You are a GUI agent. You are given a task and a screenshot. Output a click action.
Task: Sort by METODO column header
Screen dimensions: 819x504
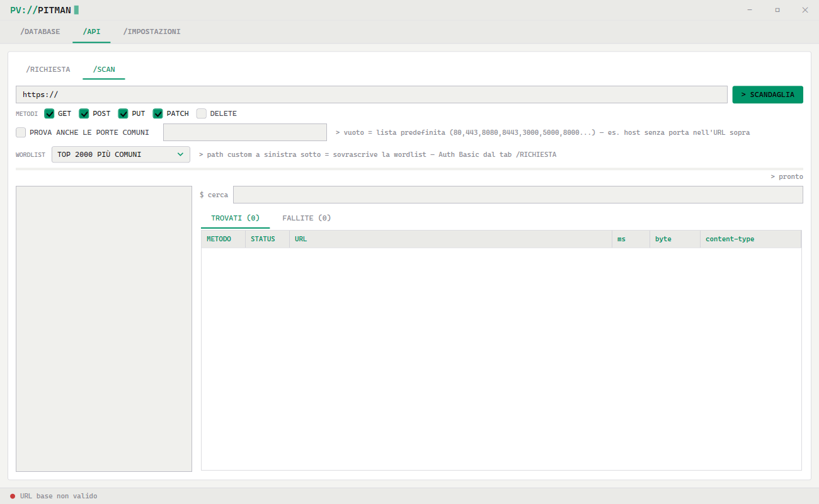[x=223, y=239]
